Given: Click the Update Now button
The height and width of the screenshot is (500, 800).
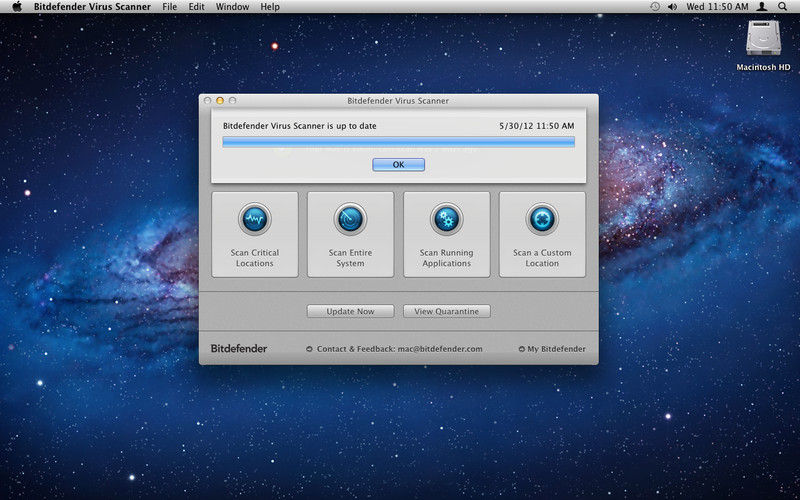Looking at the screenshot, I should [351, 311].
